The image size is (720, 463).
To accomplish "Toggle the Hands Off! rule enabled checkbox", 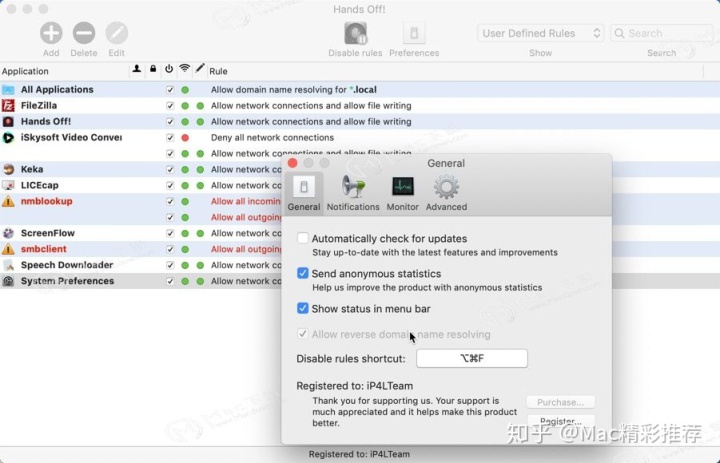I will point(170,122).
